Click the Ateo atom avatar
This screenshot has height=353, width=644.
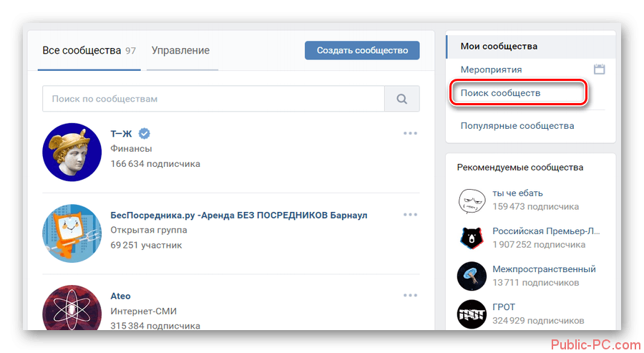71,309
